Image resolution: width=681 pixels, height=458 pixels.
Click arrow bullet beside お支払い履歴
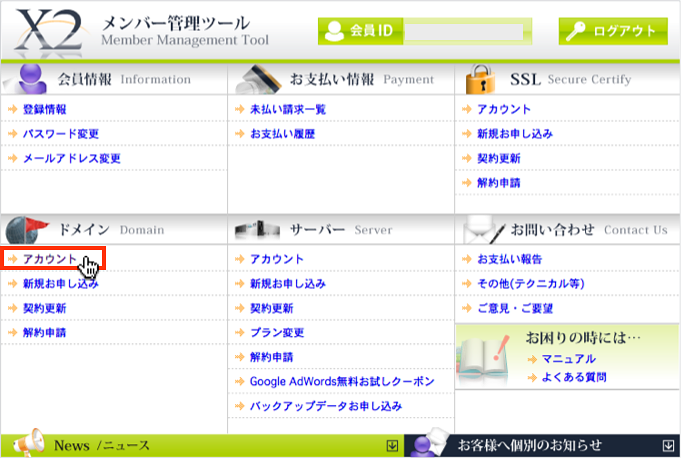[239, 134]
